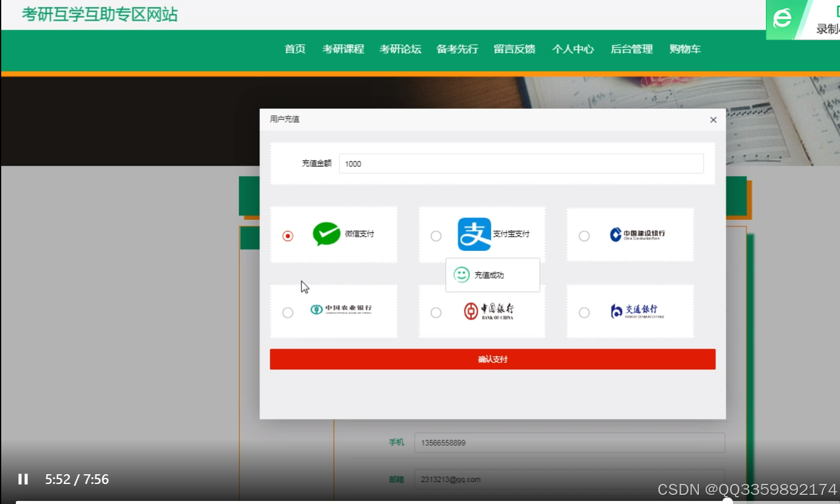Screen dimensions: 840x504
Task: Click the green WeChat Pay logo
Action: (x=326, y=234)
